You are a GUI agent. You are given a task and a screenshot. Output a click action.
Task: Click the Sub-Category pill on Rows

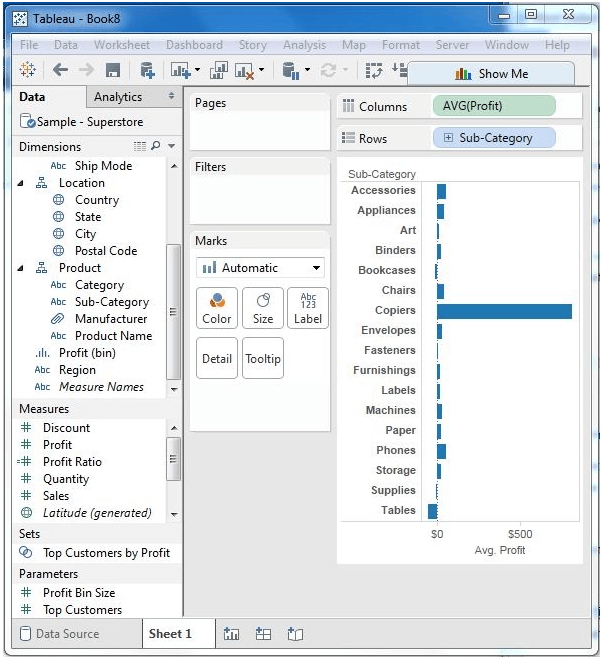coord(494,138)
